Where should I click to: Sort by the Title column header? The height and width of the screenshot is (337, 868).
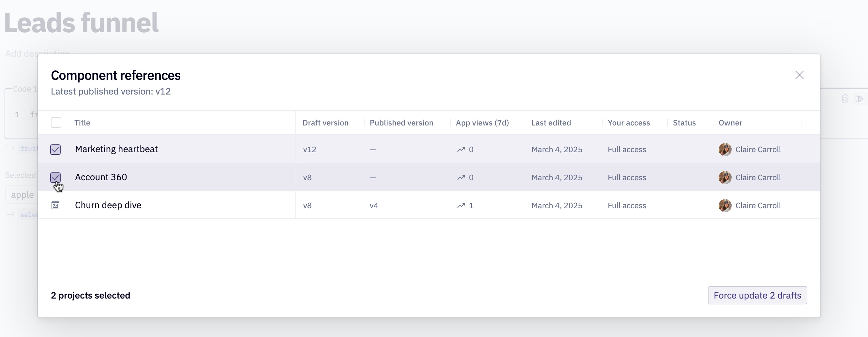82,123
